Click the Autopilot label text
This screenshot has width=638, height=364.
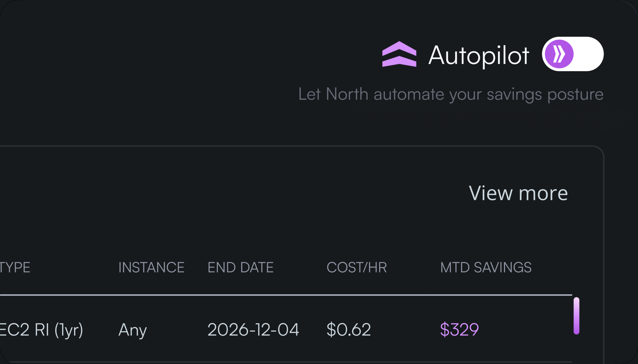pos(479,55)
